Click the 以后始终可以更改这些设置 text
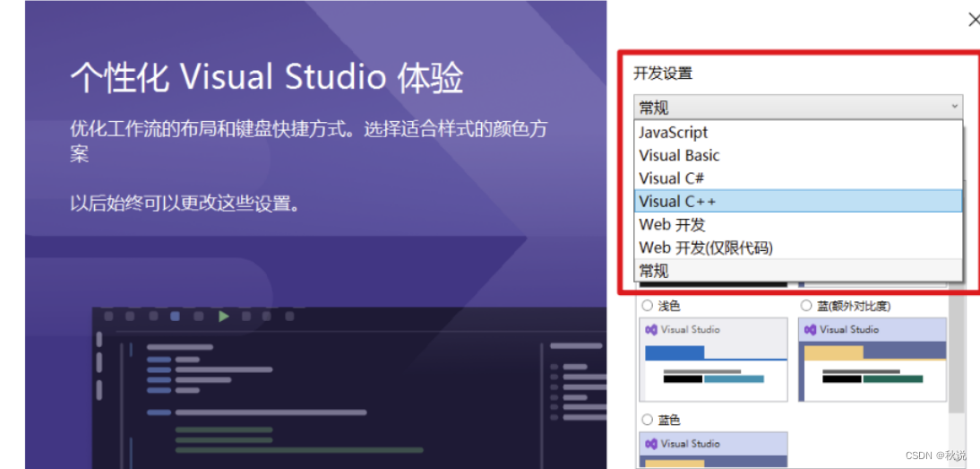 185,203
